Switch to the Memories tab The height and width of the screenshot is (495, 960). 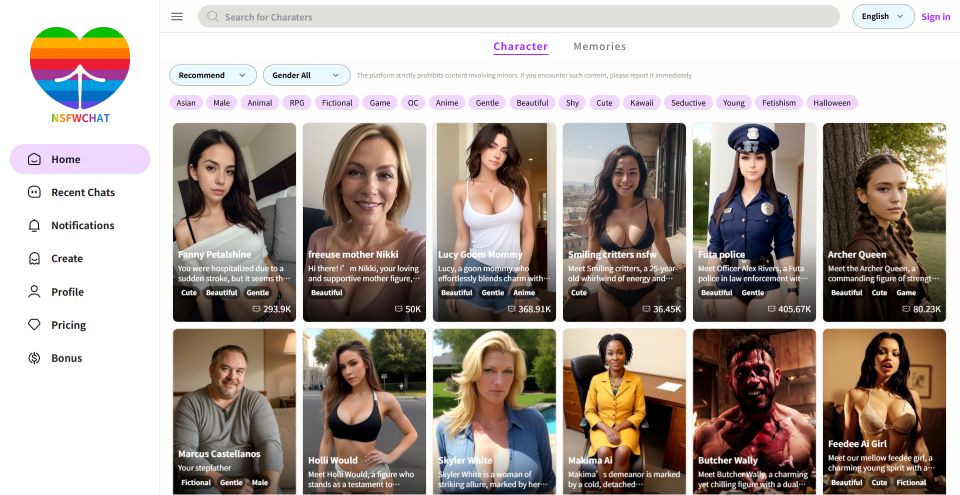[599, 46]
